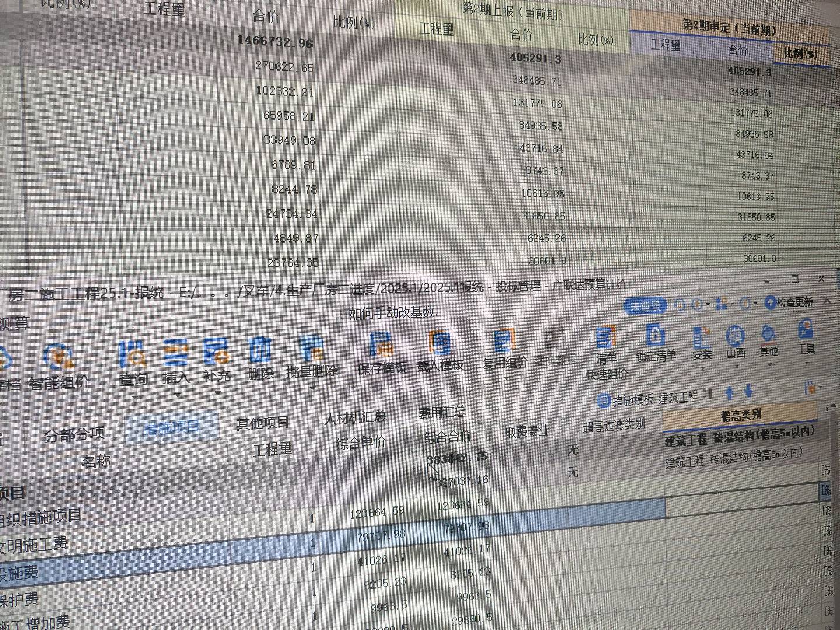840x630 pixels.
Task: Expand the dropdown arrow under 批量删除
Action: 312,389
